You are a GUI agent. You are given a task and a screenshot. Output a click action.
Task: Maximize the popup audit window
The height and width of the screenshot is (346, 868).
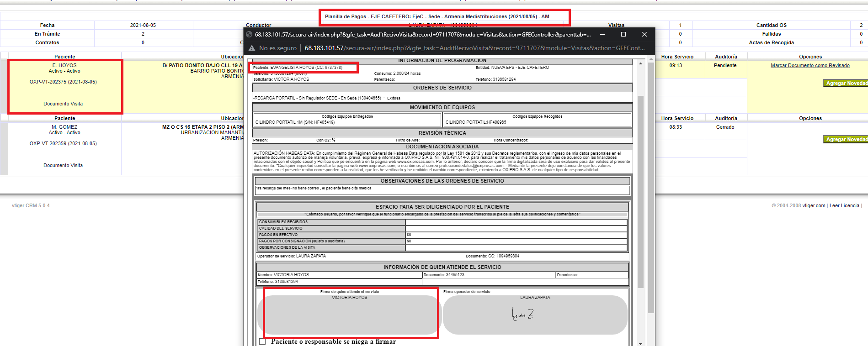pos(623,34)
